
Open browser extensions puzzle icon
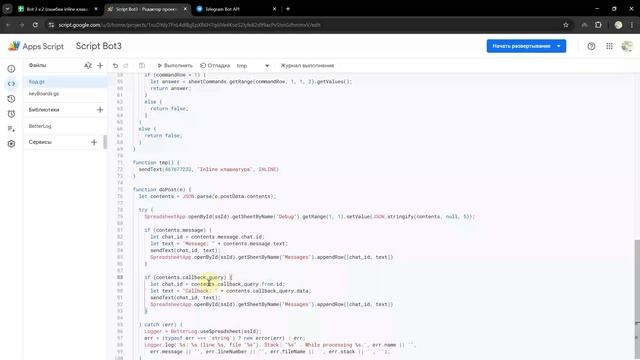[598, 25]
